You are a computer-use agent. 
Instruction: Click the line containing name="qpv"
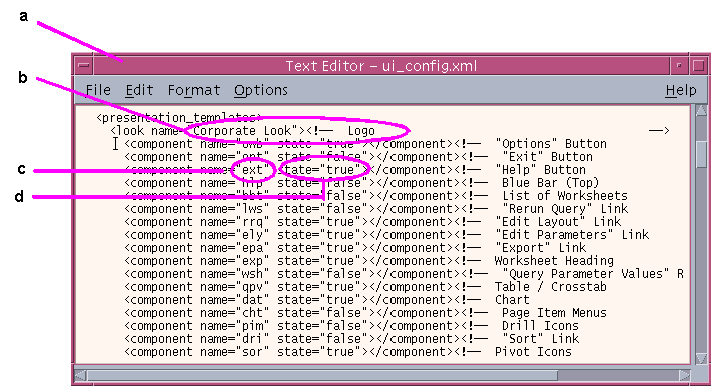(x=365, y=287)
